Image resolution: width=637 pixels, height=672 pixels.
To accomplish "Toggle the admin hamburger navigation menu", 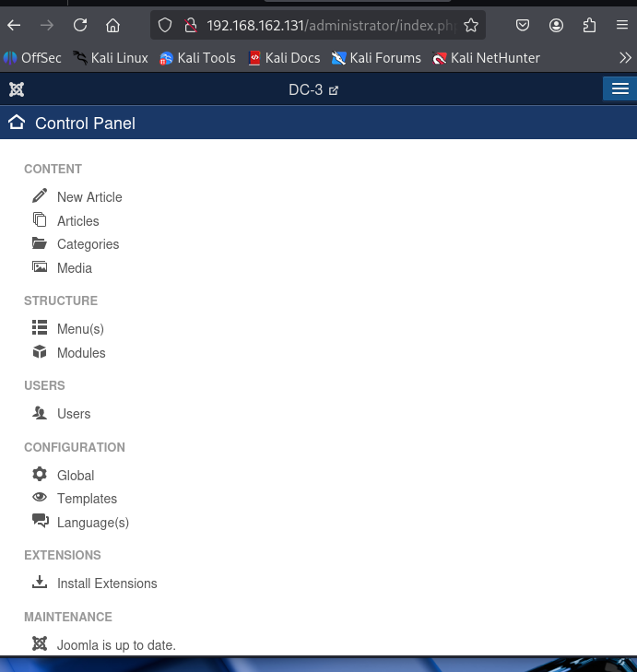I will click(x=619, y=88).
